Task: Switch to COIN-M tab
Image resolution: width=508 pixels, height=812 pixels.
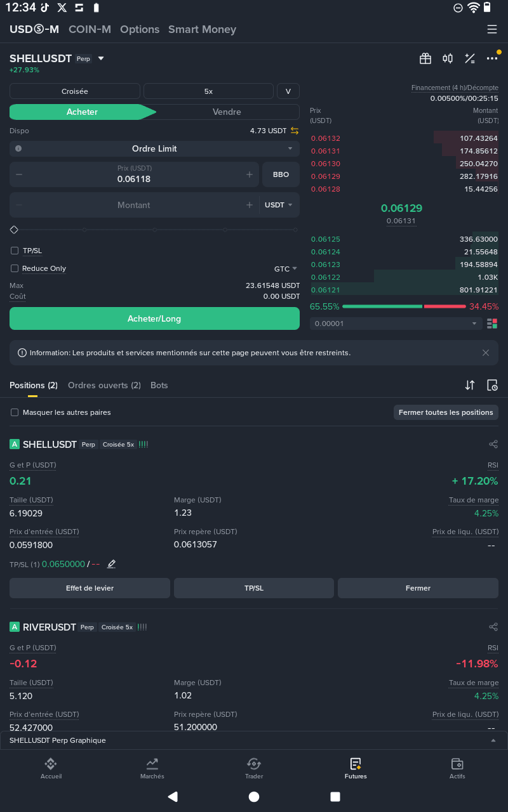Action: pyautogui.click(x=90, y=29)
